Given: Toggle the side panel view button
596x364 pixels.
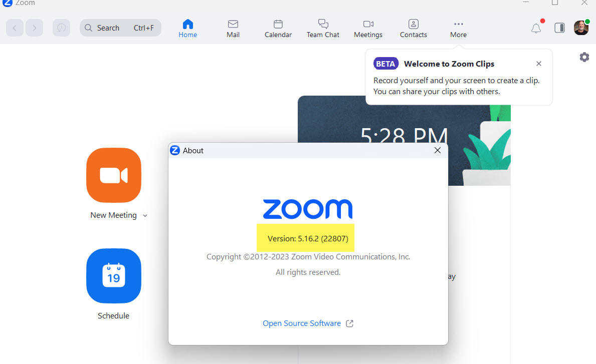Looking at the screenshot, I should point(559,28).
